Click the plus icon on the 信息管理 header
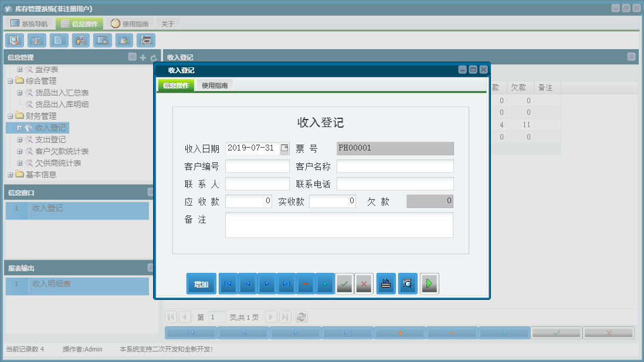This screenshot has width=644, height=362. (143, 57)
